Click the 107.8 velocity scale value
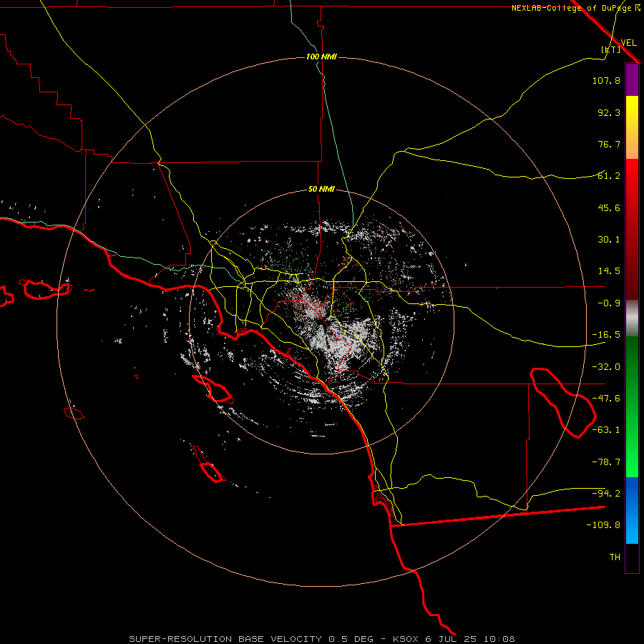The width and height of the screenshot is (644, 644). tap(606, 80)
